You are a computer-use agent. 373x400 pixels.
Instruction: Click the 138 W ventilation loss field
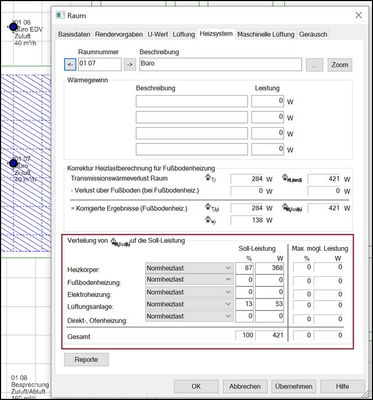pyautogui.click(x=247, y=220)
